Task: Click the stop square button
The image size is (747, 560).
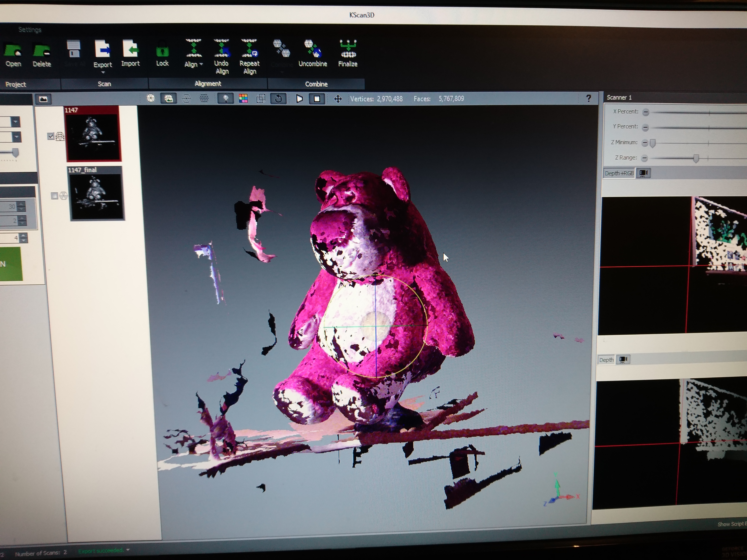Action: coord(317,99)
